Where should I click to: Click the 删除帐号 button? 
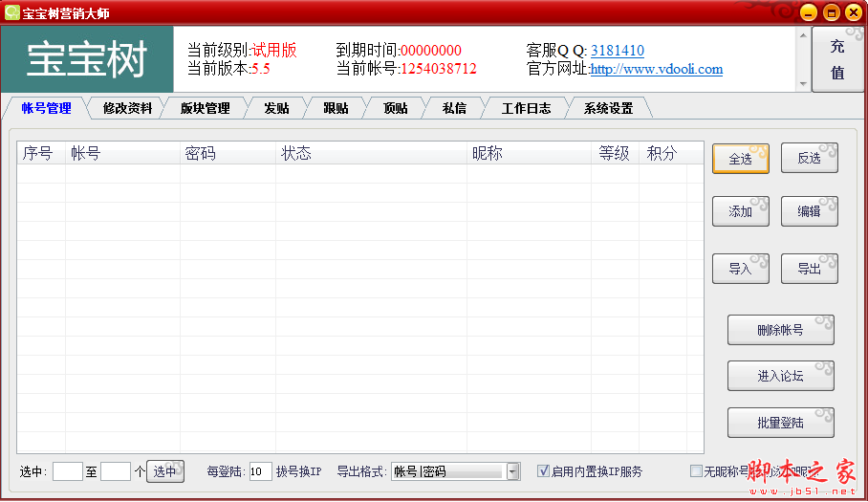tap(781, 331)
